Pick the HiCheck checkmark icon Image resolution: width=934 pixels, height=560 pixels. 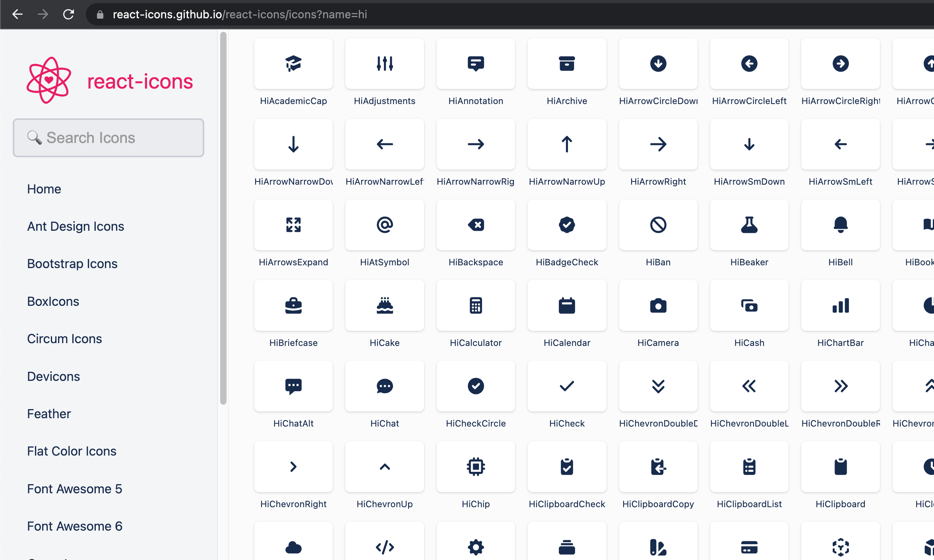pyautogui.click(x=567, y=386)
